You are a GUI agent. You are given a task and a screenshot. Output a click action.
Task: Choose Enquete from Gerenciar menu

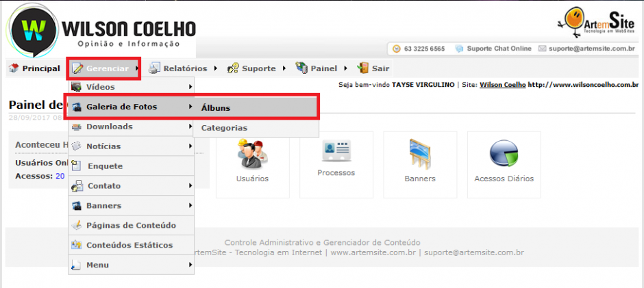pos(131,166)
